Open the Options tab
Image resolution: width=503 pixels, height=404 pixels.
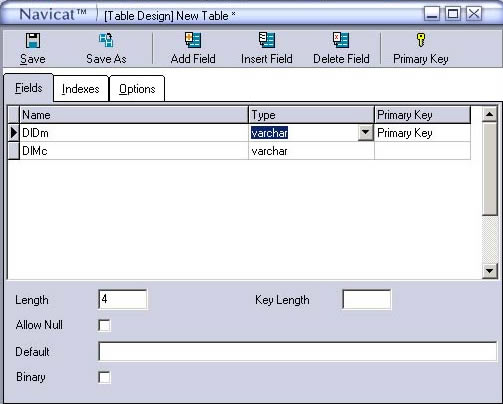tap(137, 89)
